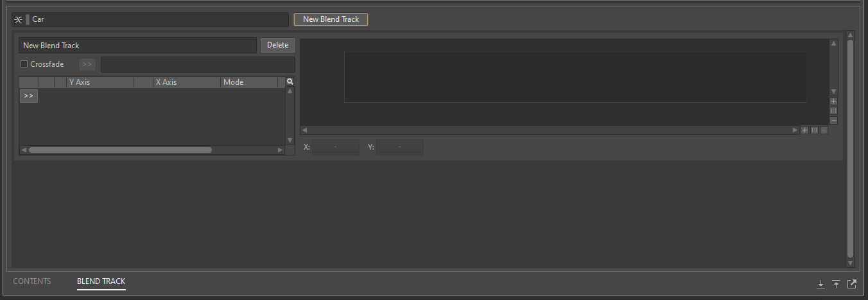Screen dimensions: 868x300
Task: Click the RTPC list left scroll arrow
Action: pos(24,150)
